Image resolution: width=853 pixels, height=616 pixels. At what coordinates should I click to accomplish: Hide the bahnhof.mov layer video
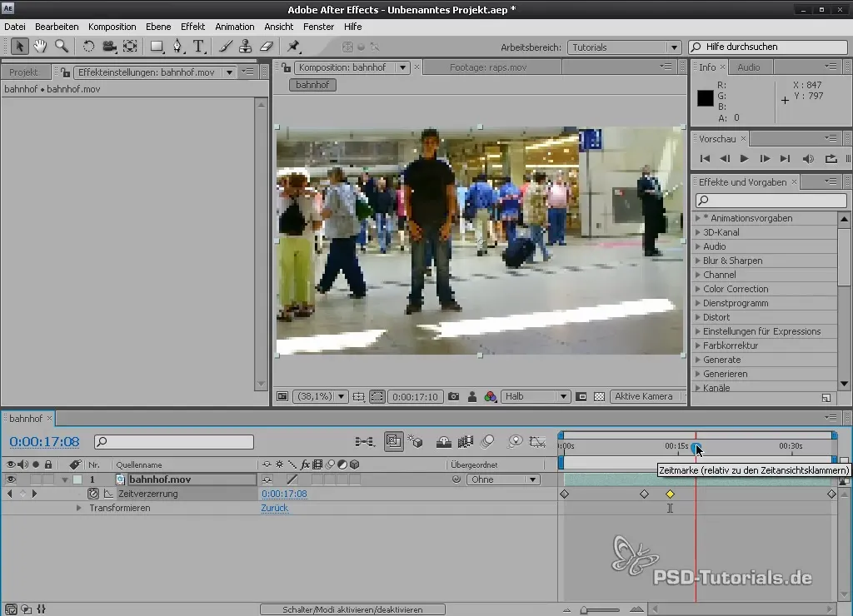(x=10, y=479)
